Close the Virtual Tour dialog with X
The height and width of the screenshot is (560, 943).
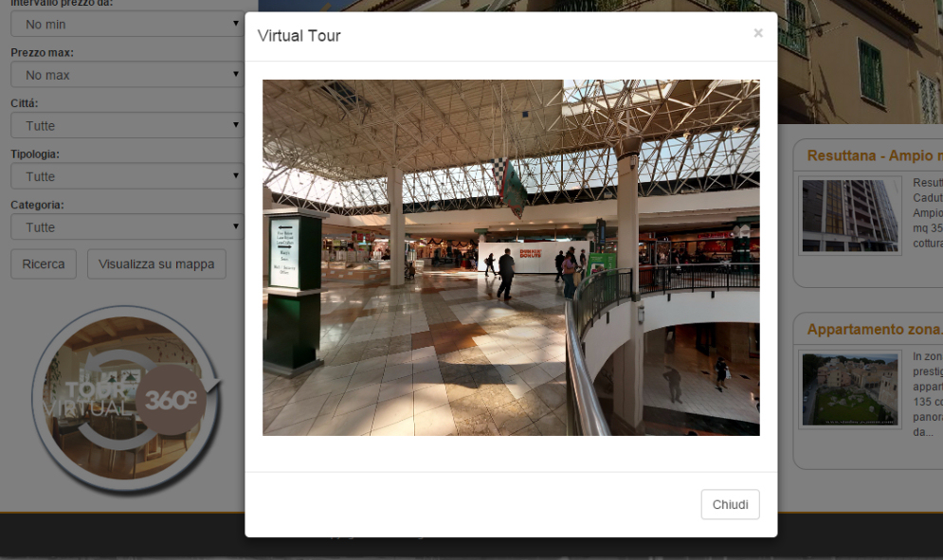pyautogui.click(x=758, y=33)
